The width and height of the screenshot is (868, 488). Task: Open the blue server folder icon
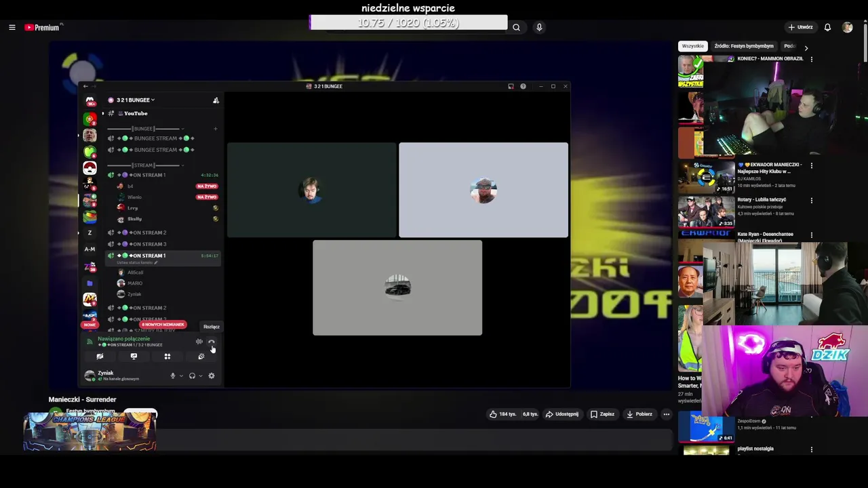(90, 283)
